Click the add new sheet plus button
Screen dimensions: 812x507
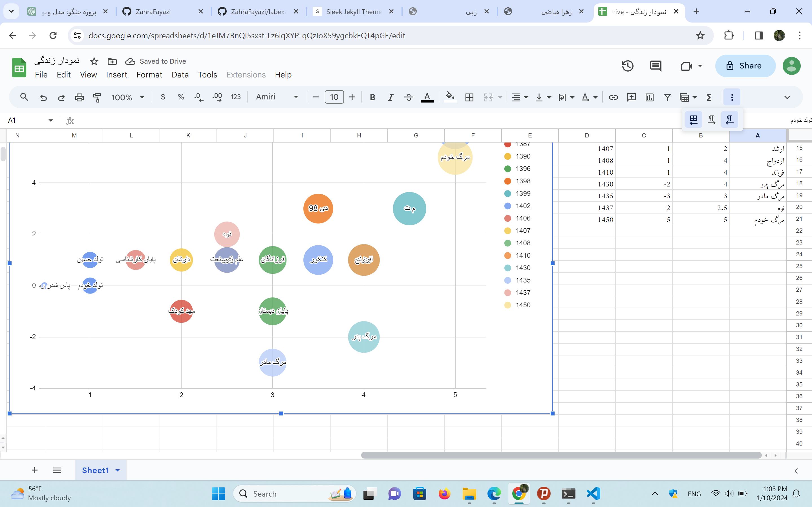tap(35, 470)
